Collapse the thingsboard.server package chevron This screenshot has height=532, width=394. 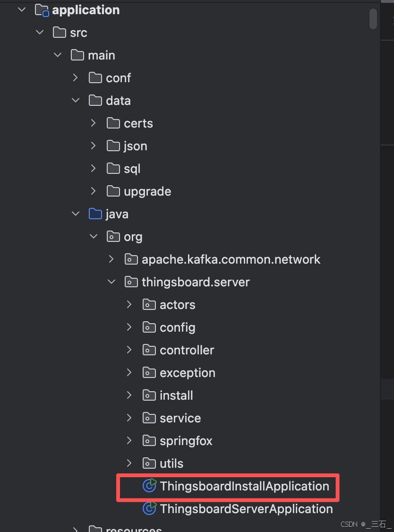coord(111,282)
